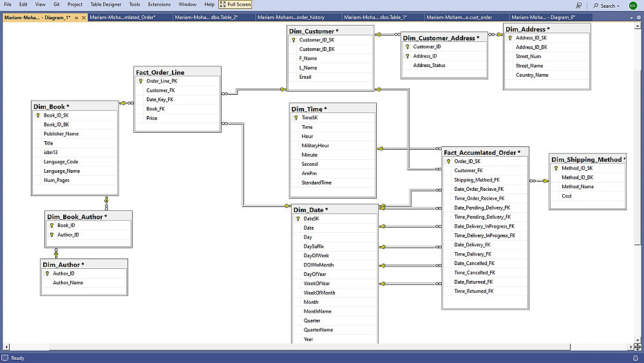Open the View menu

click(40, 5)
